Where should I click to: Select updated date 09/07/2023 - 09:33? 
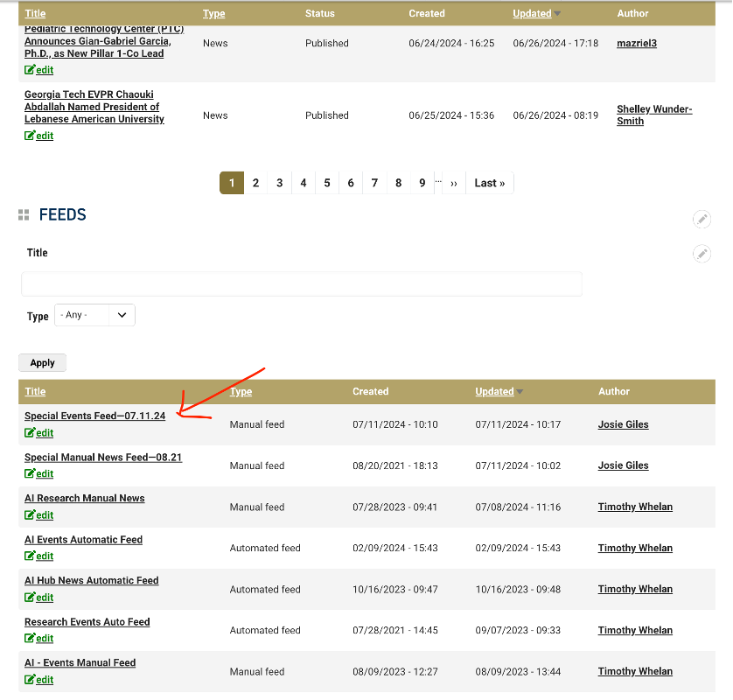(518, 630)
